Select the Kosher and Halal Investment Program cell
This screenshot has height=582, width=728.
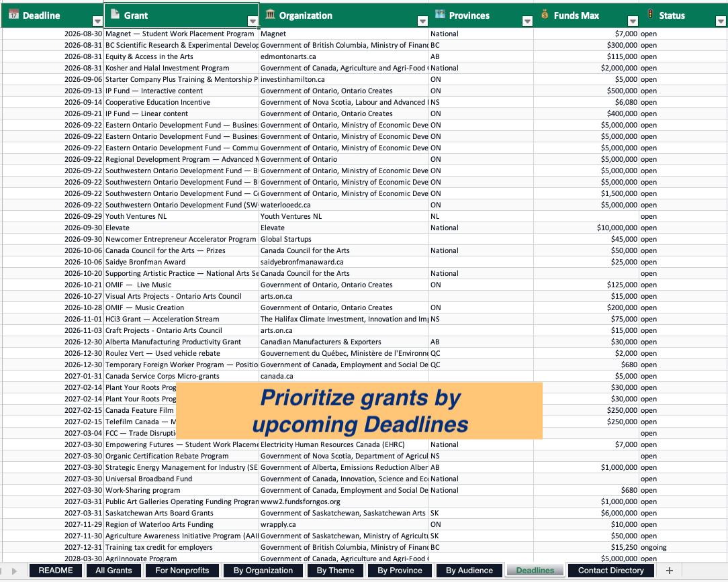coord(181,68)
